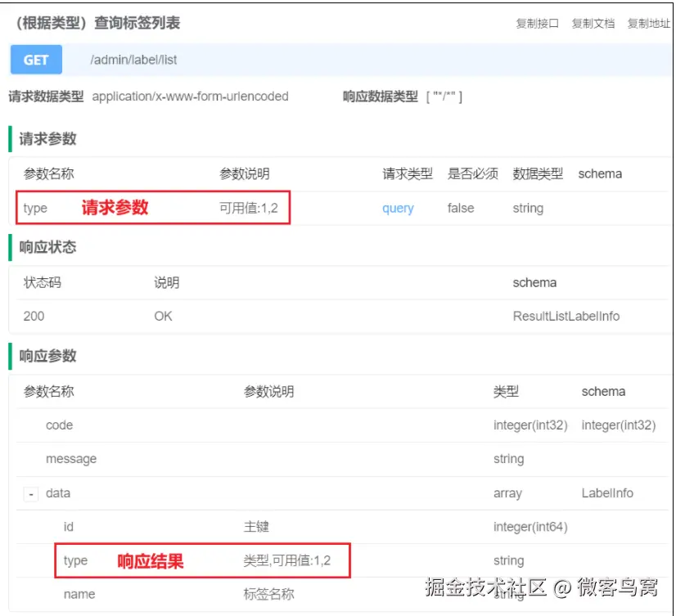Click 复制地址 link
Image resolution: width=676 pixels, height=616 pixels.
[x=648, y=23]
